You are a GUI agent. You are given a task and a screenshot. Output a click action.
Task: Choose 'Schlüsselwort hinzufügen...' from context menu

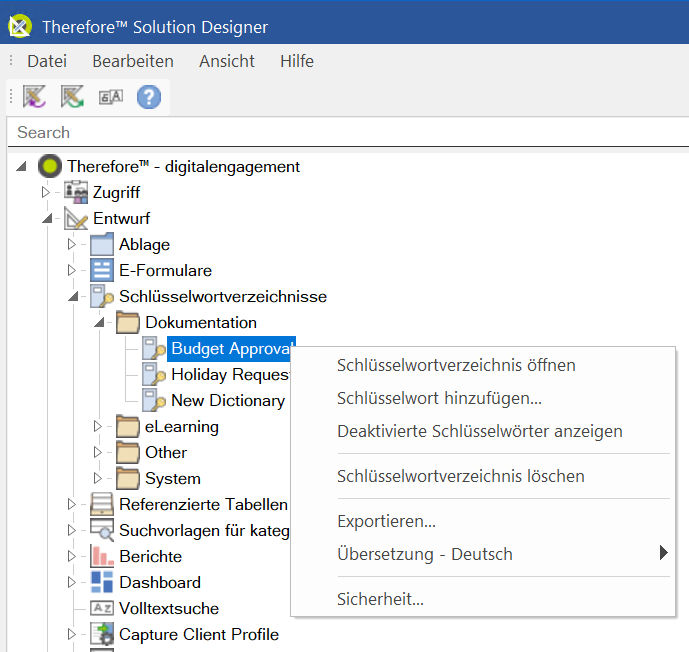[439, 398]
